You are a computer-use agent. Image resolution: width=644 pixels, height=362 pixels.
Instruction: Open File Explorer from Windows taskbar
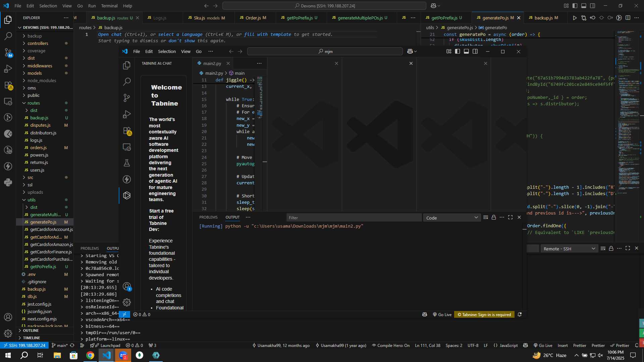pos(57,355)
